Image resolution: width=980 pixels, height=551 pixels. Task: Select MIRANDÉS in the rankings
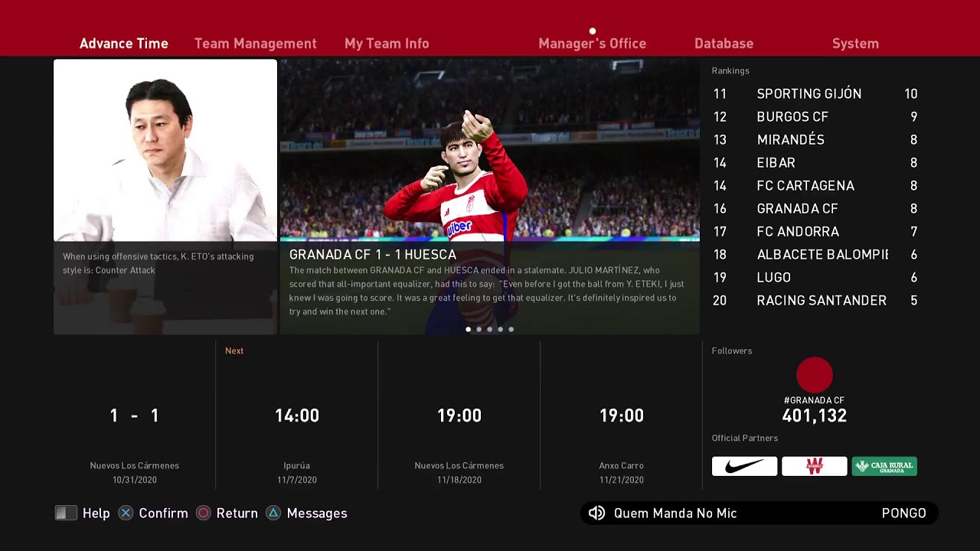coord(815,140)
